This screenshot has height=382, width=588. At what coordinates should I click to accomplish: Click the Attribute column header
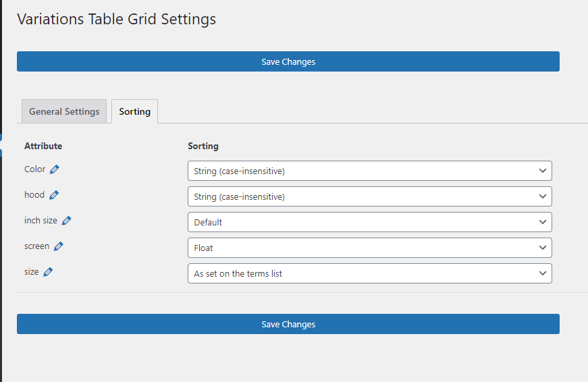[x=43, y=146]
